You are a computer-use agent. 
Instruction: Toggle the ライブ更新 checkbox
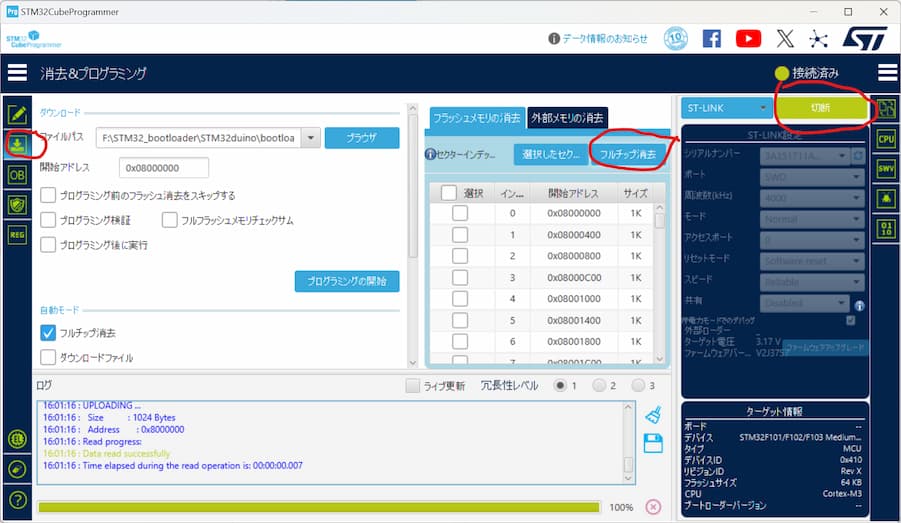point(413,385)
